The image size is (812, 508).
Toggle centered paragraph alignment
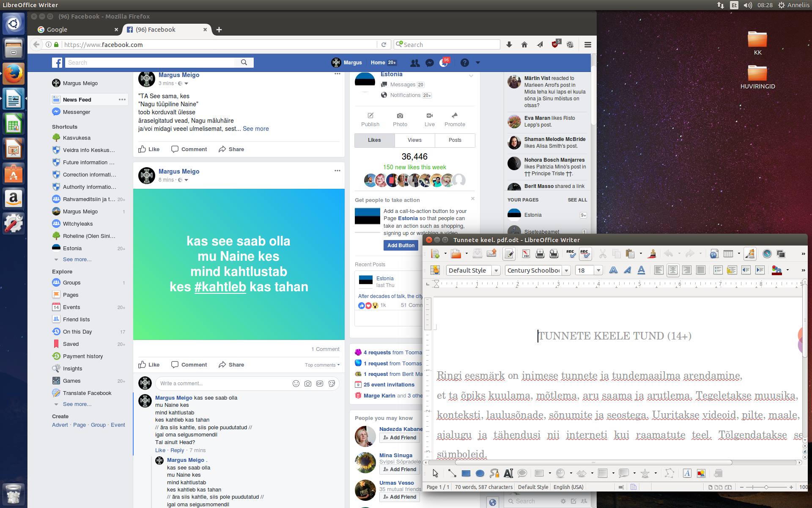tap(672, 270)
